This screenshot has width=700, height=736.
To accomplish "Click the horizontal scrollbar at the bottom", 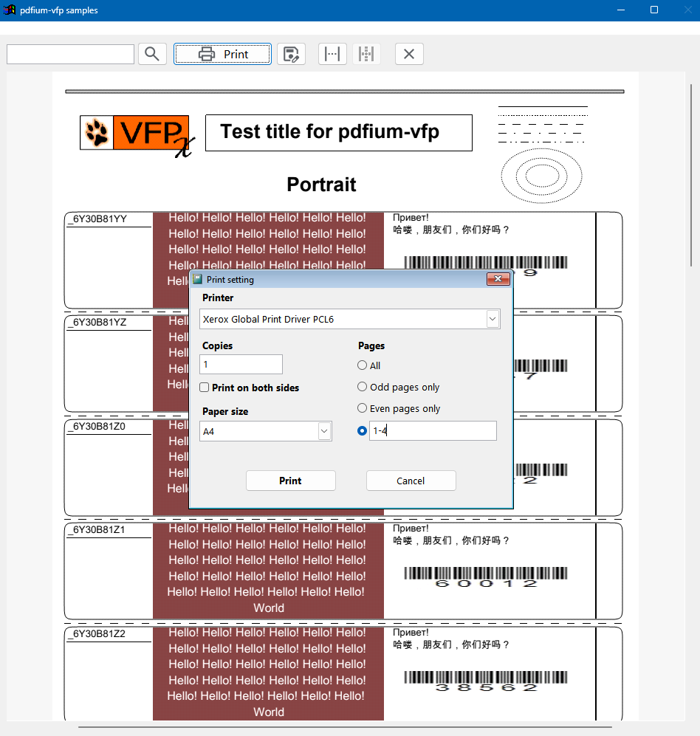I will point(345,727).
